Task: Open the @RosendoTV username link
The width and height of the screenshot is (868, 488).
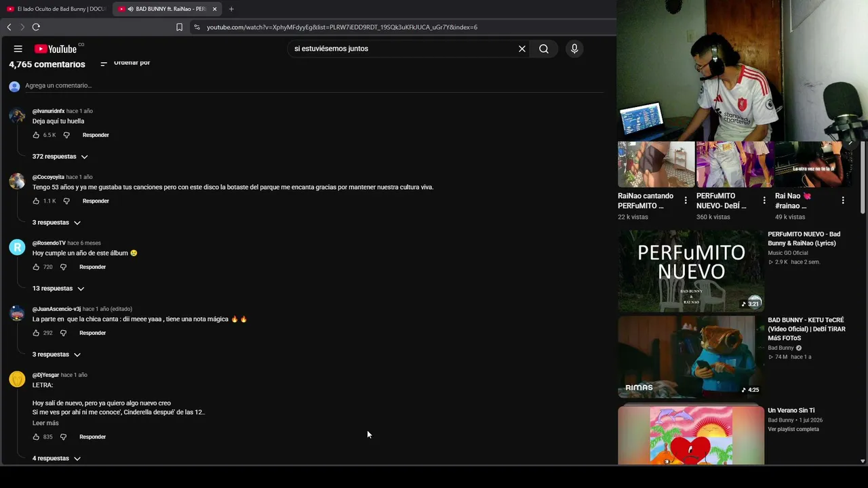Action: point(49,243)
